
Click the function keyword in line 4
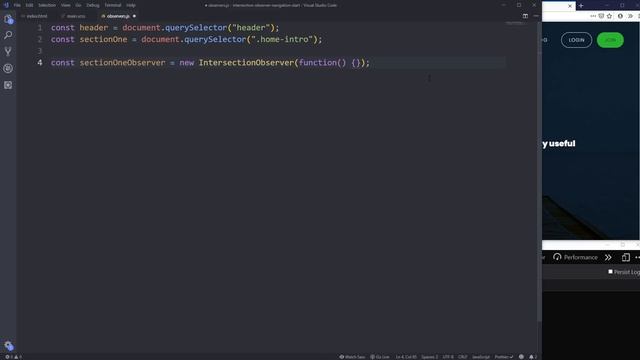[318, 62]
